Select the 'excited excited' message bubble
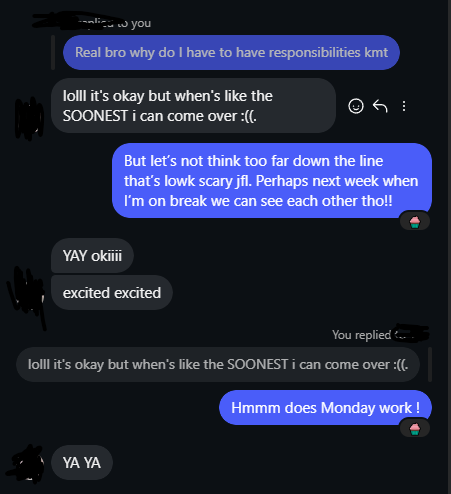Image resolution: width=451 pixels, height=494 pixels. (x=112, y=293)
